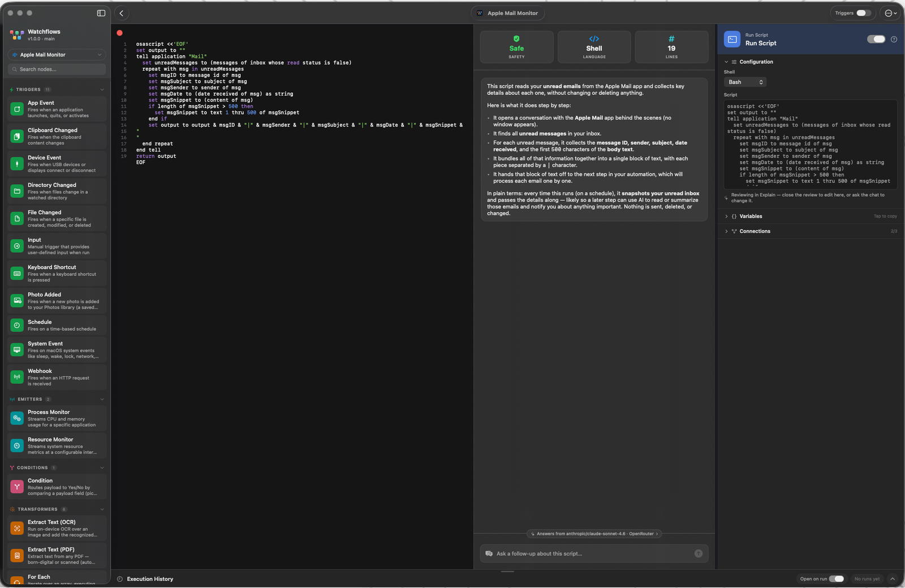Click the Run Script node icon
Screen dimensions: 905x588
732,39
